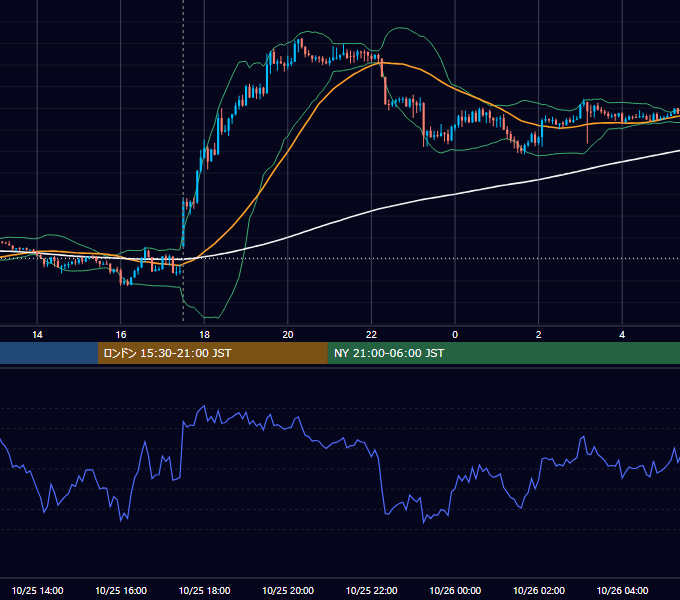The width and height of the screenshot is (680, 600).
Task: Click the 2 hour label on price chart axis
Action: click(539, 335)
